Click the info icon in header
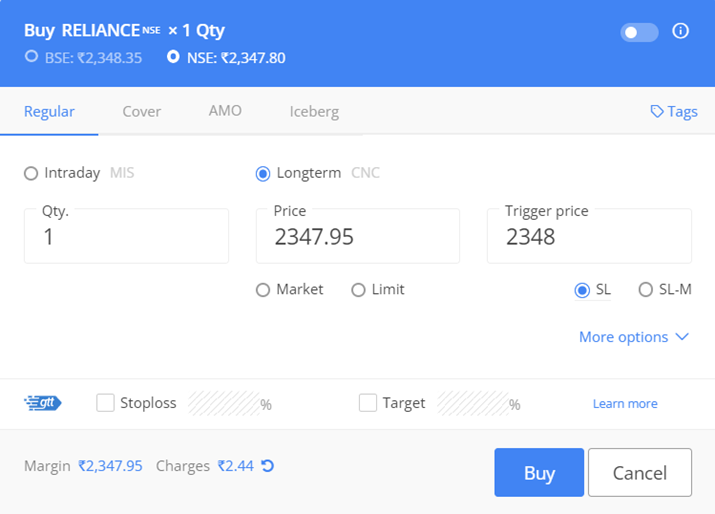 tap(680, 31)
